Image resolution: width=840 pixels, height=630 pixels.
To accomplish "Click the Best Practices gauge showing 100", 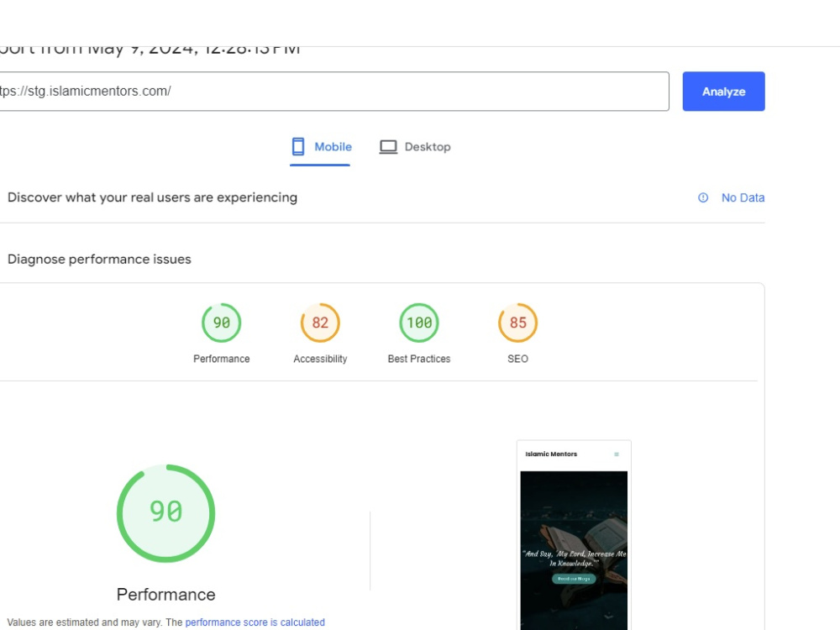I will [x=418, y=321].
